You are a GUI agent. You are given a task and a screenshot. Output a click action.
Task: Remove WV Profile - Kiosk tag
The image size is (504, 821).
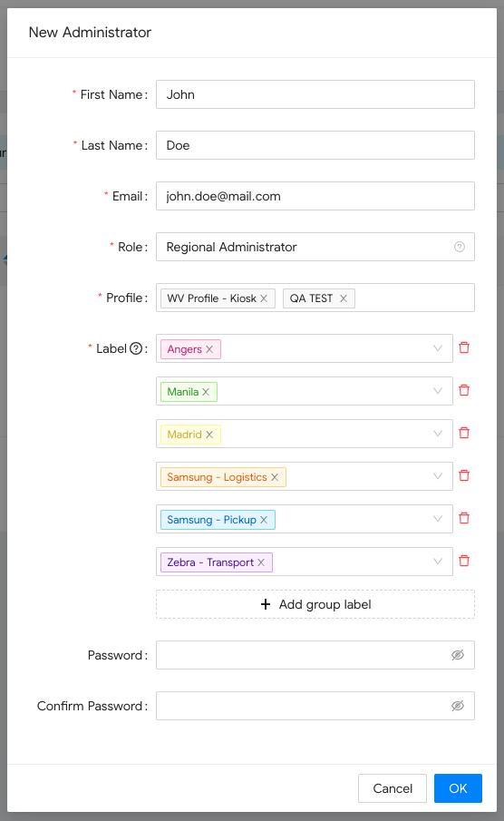click(264, 298)
